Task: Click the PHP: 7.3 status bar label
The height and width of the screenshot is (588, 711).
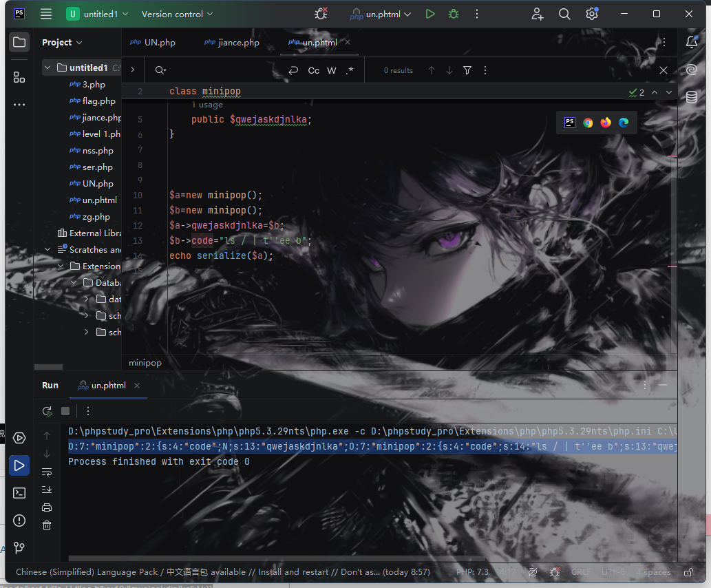Action: [471, 572]
